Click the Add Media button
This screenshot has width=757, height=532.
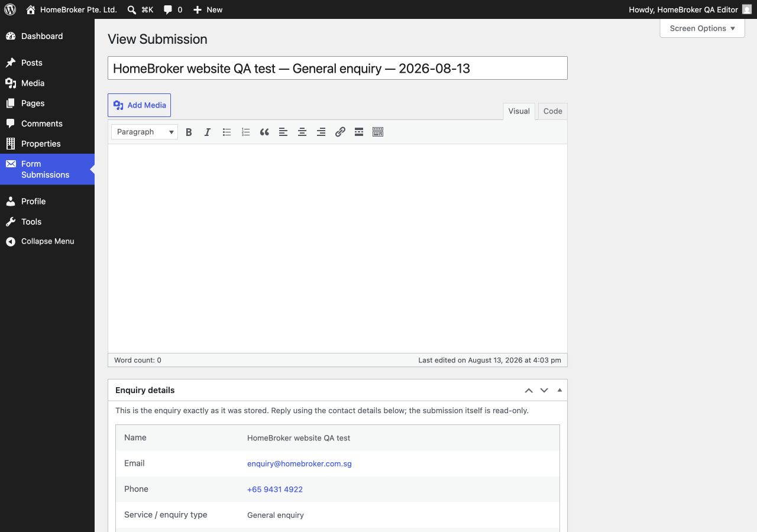pyautogui.click(x=139, y=105)
